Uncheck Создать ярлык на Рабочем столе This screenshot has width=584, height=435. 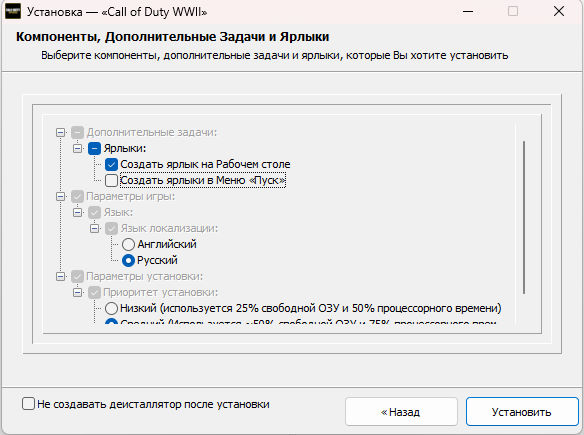111,165
